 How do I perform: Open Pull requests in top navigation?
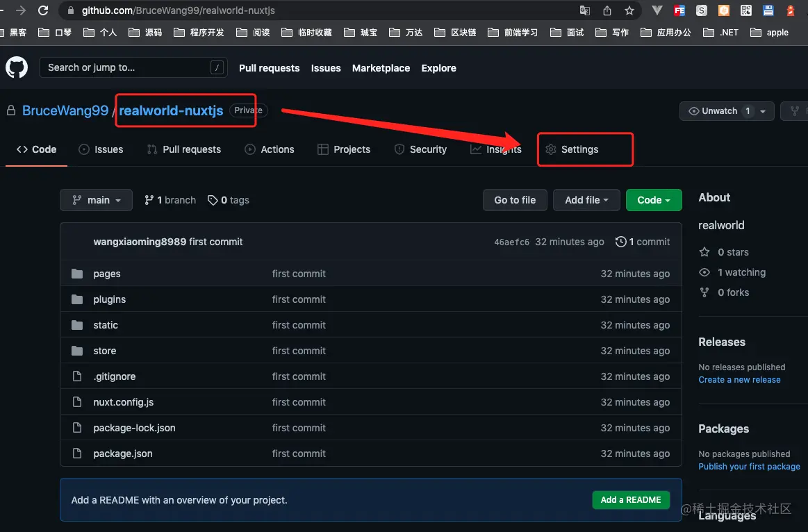[269, 68]
